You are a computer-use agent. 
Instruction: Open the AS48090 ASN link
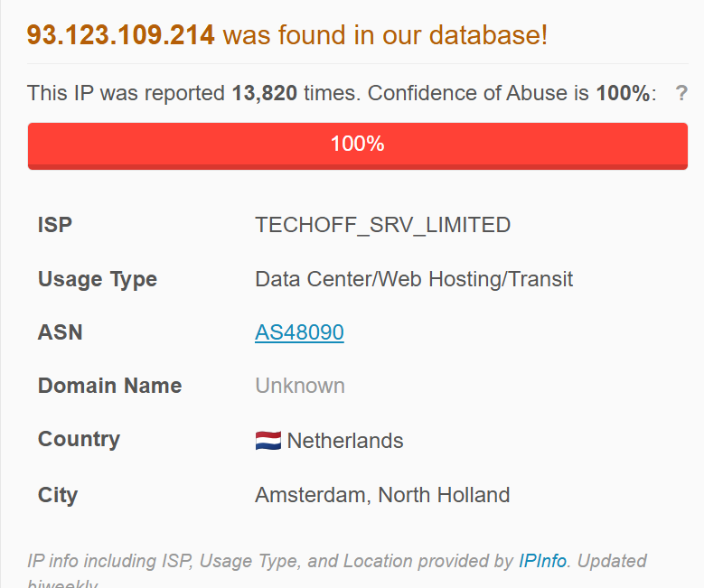tap(299, 332)
